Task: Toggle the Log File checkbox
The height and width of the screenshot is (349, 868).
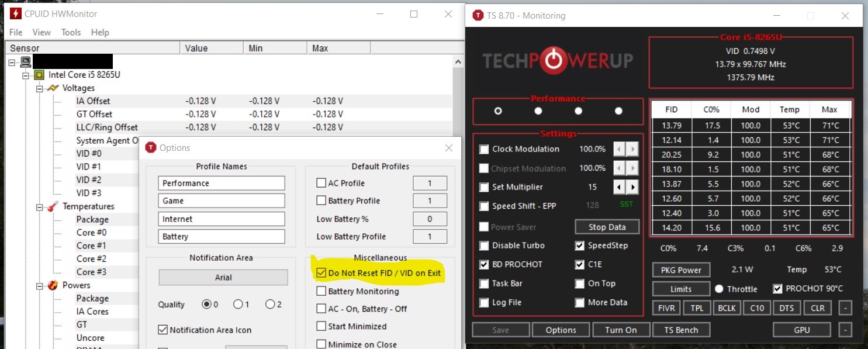Action: 484,302
